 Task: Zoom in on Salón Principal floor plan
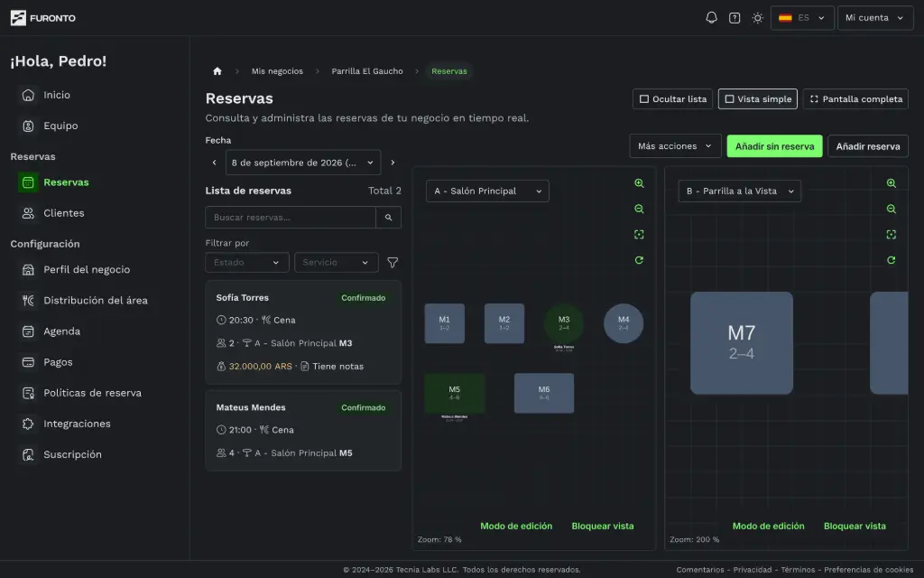tap(639, 183)
